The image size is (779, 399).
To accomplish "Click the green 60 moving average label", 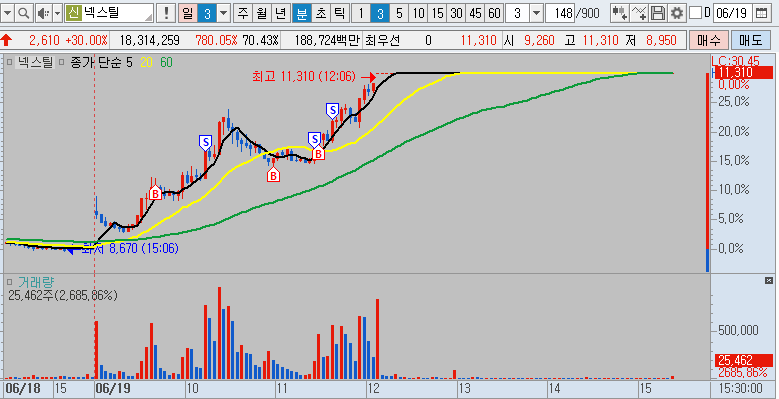I will tap(166, 63).
